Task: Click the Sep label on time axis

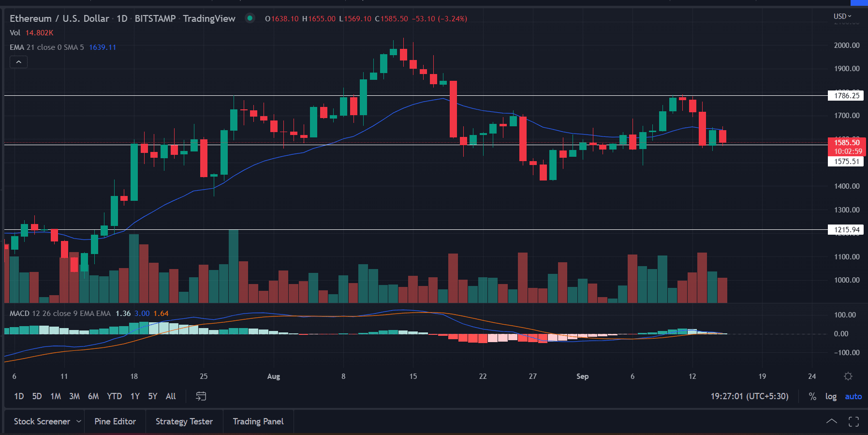Action: (583, 376)
